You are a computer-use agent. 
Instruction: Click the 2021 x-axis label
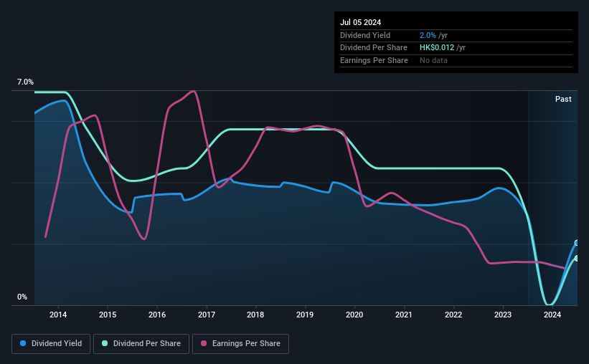click(404, 315)
